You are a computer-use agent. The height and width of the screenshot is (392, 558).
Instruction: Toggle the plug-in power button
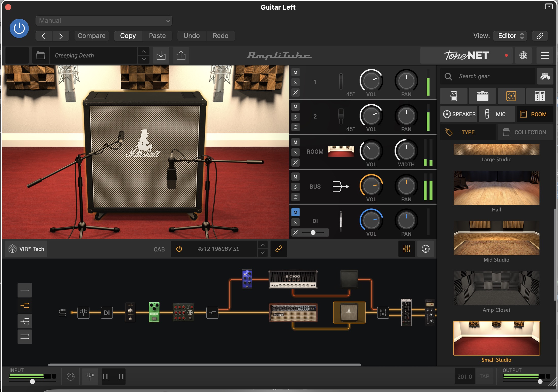[19, 28]
